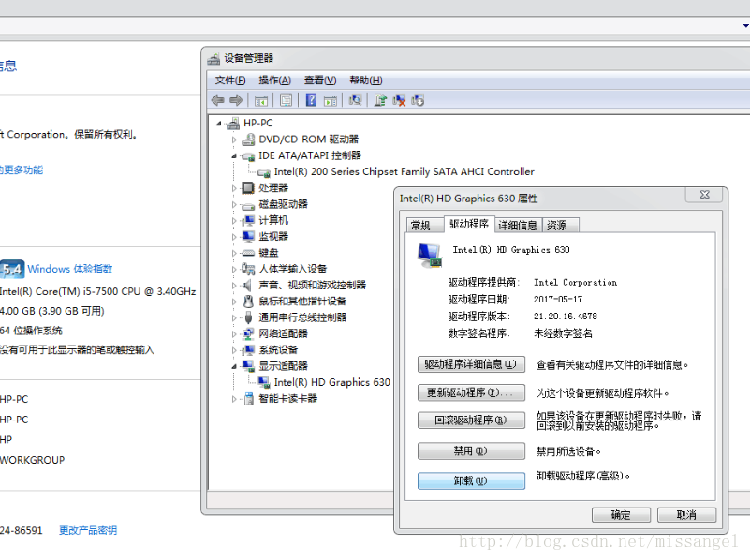Click the Device Manager title bar icon

[x=213, y=58]
